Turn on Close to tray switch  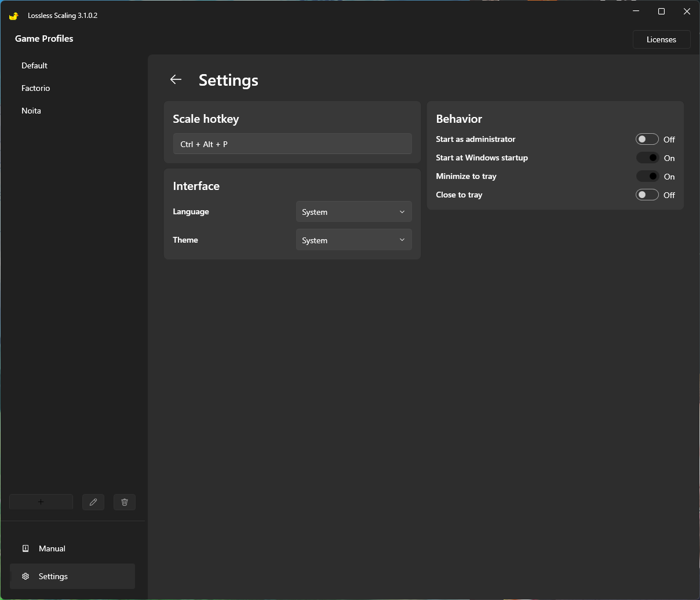[647, 195]
